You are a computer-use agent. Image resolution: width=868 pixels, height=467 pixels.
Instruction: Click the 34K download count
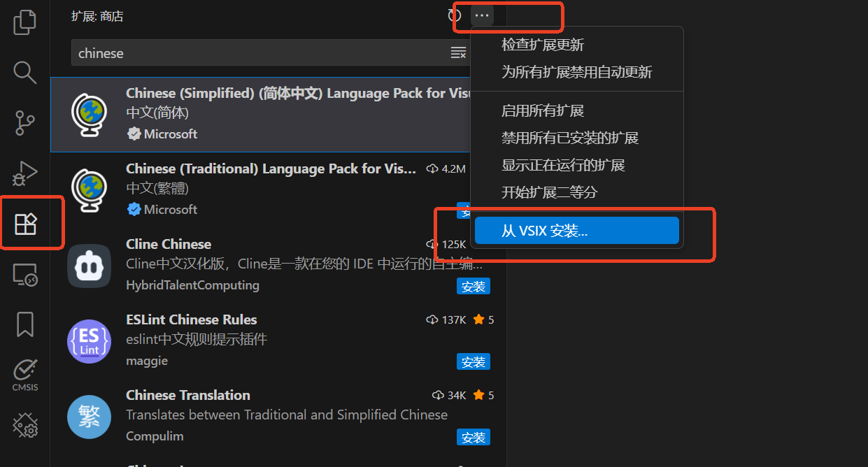(x=448, y=395)
